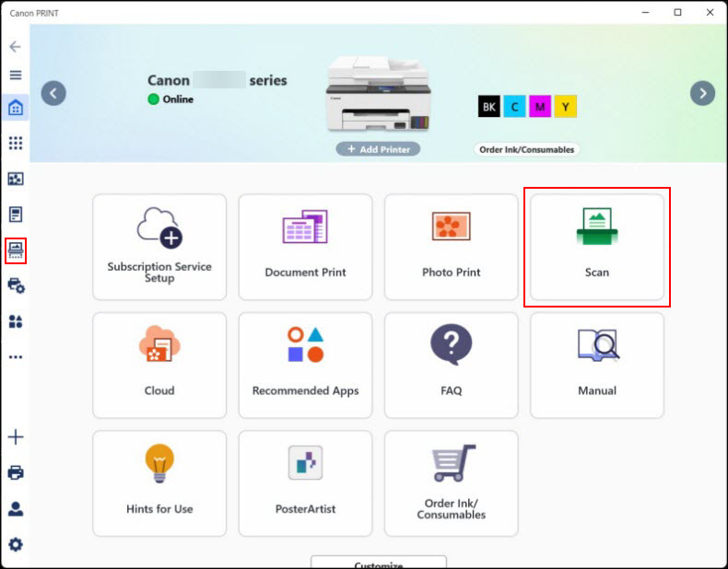
Task: Select the Home icon in sidebar
Action: tap(16, 108)
